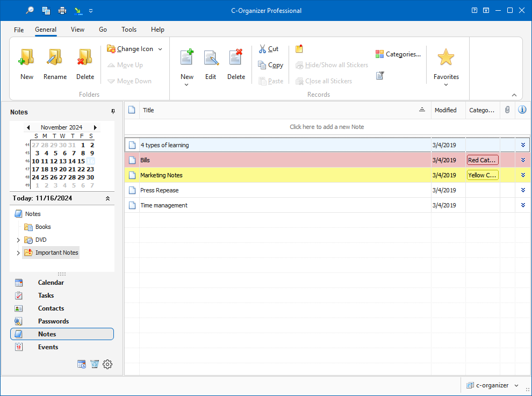The width and height of the screenshot is (532, 396).
Task: Click the document filter icon below Categories
Action: [380, 75]
